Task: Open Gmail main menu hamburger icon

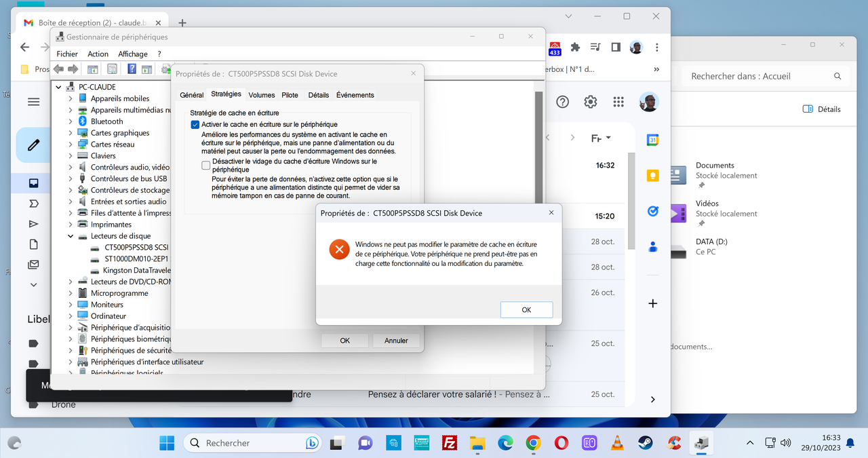Action: point(33,102)
